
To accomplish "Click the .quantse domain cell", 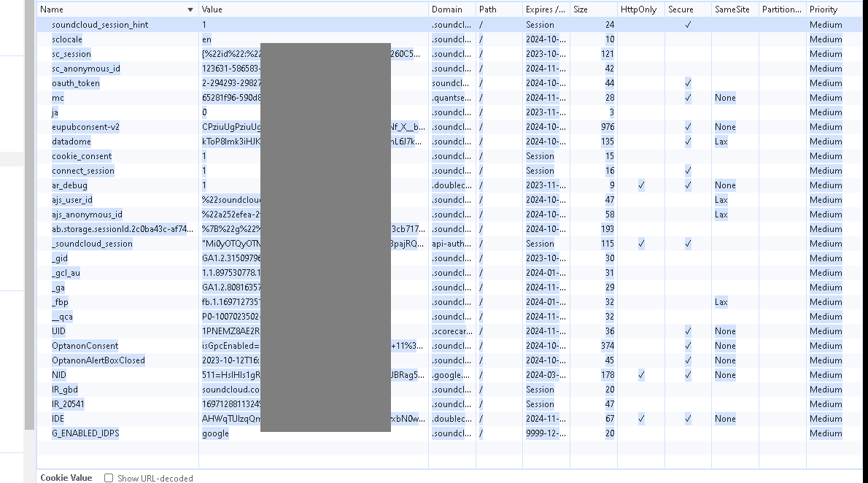I will point(452,98).
